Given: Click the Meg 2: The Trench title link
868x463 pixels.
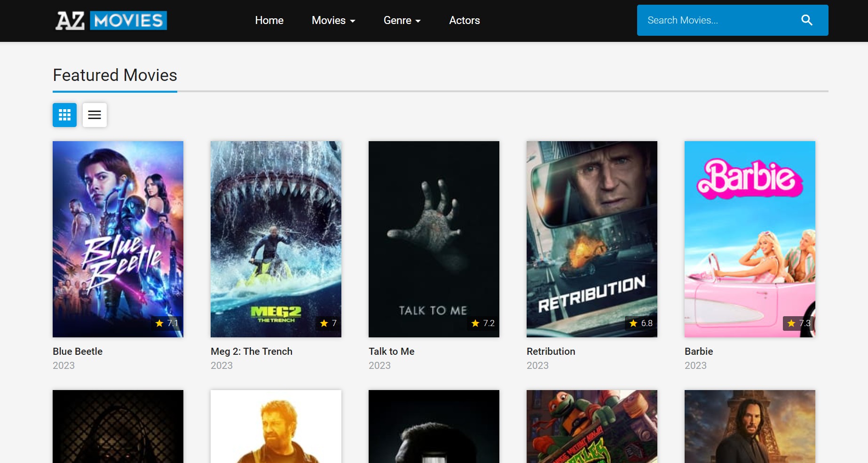Looking at the screenshot, I should click(x=252, y=351).
